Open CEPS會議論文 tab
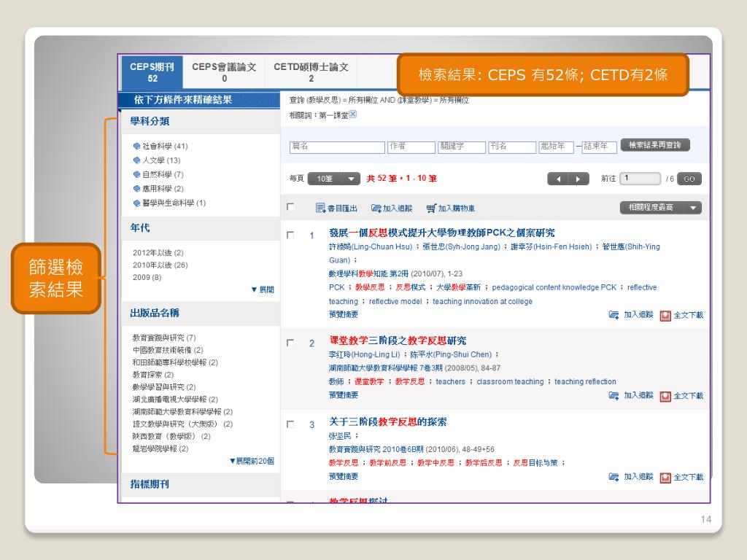The image size is (747, 560). [x=224, y=72]
